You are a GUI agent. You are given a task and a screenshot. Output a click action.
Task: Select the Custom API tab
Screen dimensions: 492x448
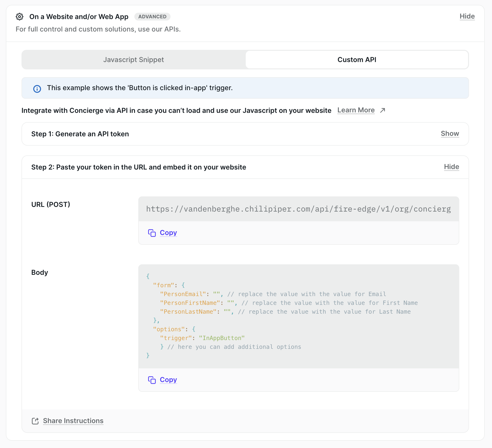(x=357, y=60)
